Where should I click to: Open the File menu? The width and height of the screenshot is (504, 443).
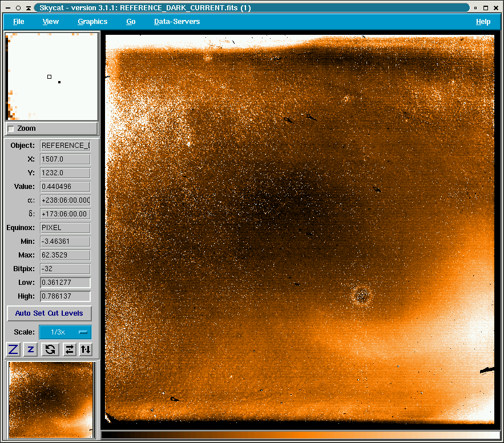pyautogui.click(x=19, y=22)
